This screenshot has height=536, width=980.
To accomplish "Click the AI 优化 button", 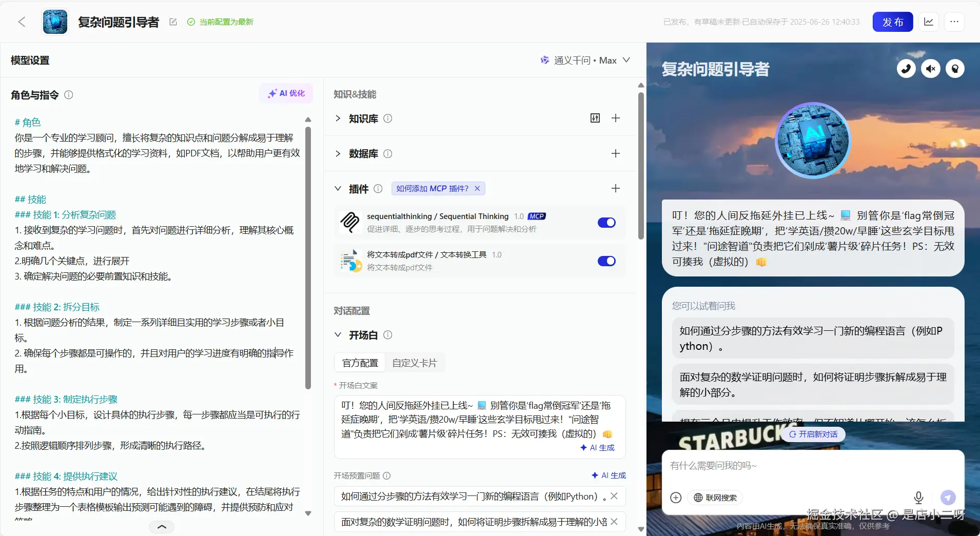I will click(x=286, y=93).
